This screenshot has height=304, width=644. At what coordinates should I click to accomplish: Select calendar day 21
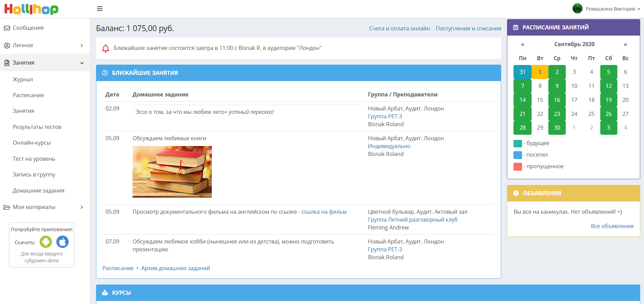point(522,114)
